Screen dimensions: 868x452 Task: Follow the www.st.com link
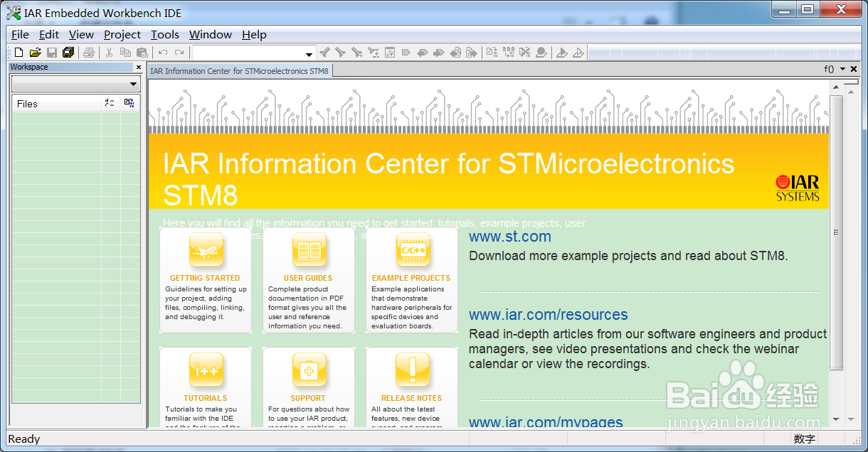click(x=510, y=237)
